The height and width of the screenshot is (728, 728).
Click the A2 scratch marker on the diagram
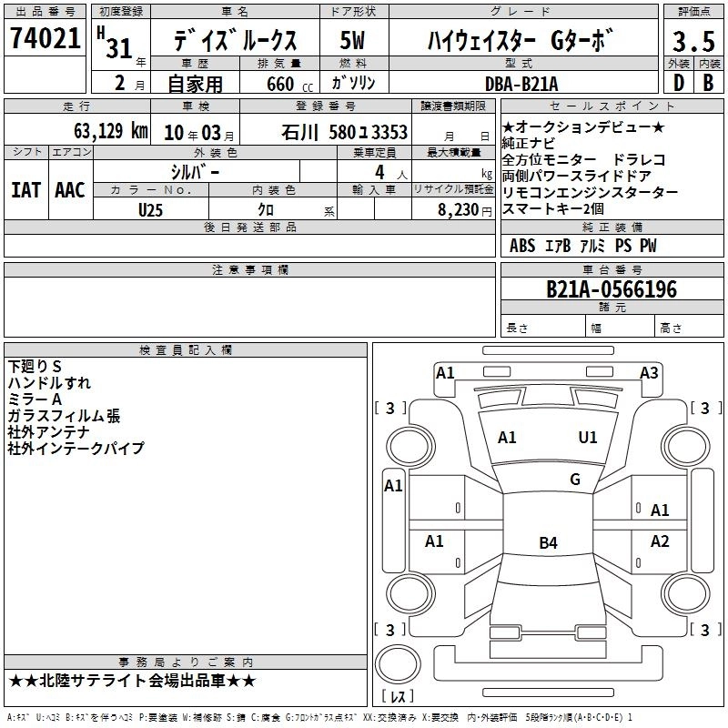660,541
